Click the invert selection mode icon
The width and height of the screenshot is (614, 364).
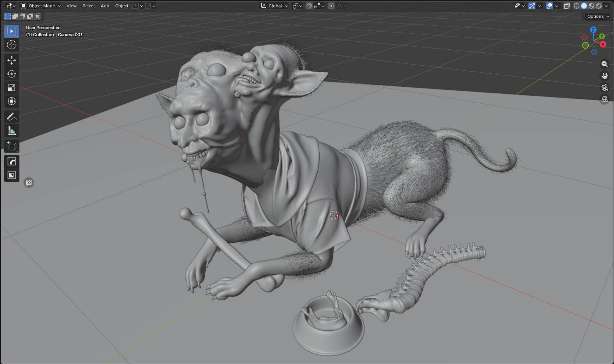point(30,16)
